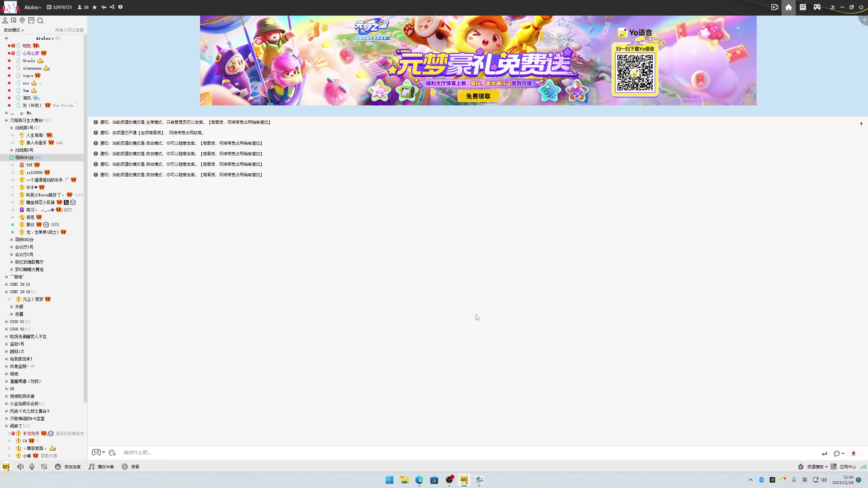The image size is (868, 488).
Task: Send message with the enter arrow icon
Action: coord(825,453)
